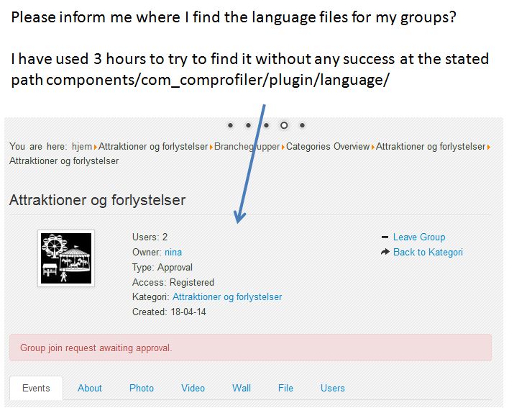Click first Attraktioner og forlystelser breadcrumb after hjem
The height and width of the screenshot is (408, 532).
point(152,146)
